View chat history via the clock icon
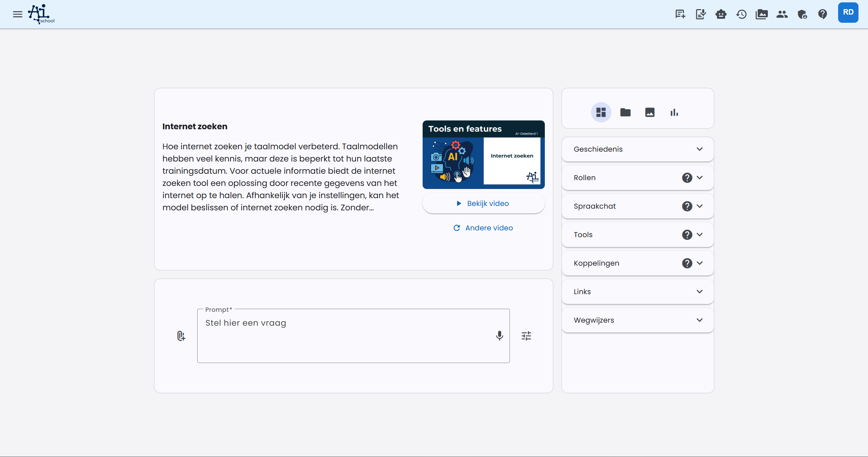 click(x=741, y=14)
